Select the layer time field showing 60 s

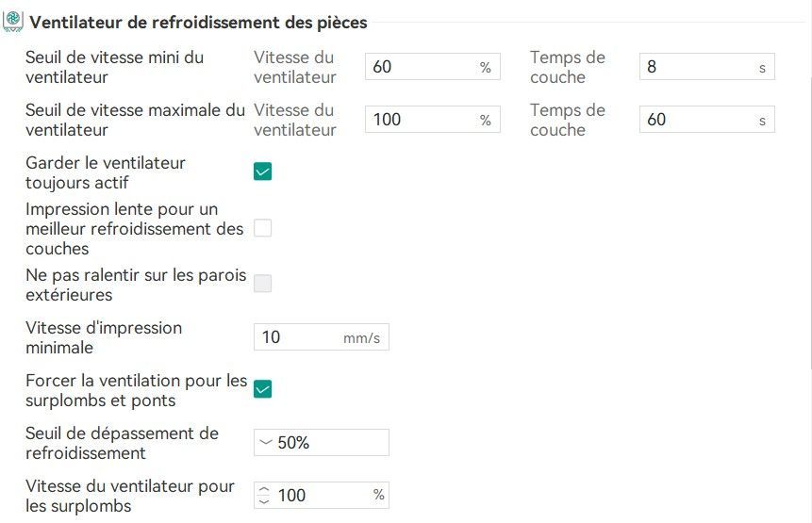[x=707, y=120]
